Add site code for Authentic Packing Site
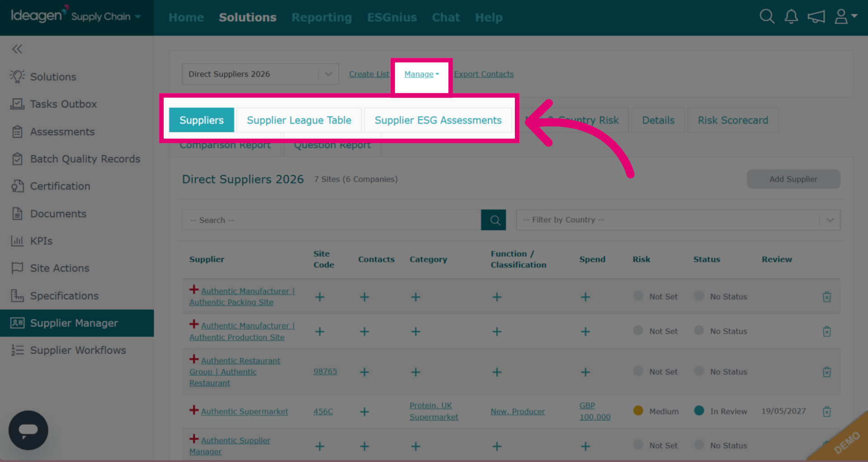The height and width of the screenshot is (462, 868). point(320,297)
